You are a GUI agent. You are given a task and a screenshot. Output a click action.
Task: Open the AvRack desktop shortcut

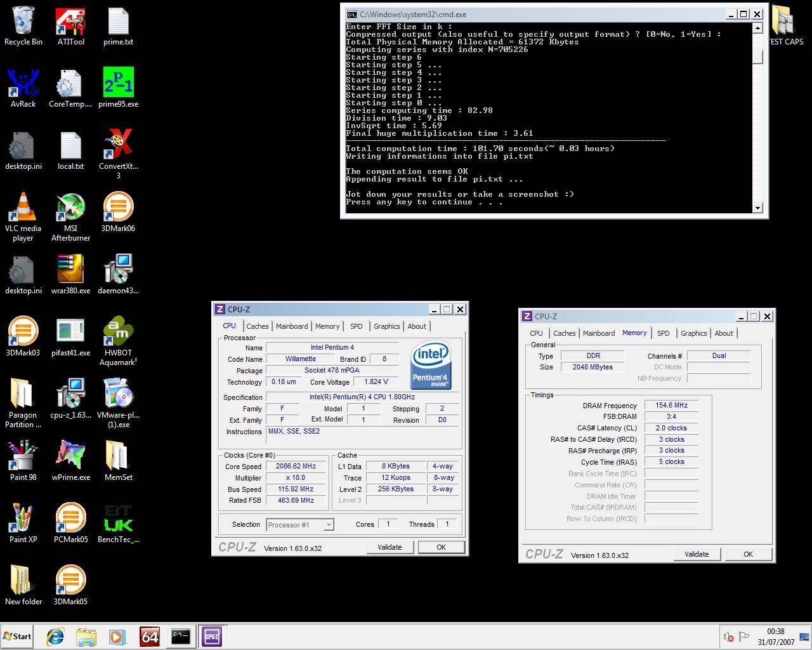click(23, 88)
